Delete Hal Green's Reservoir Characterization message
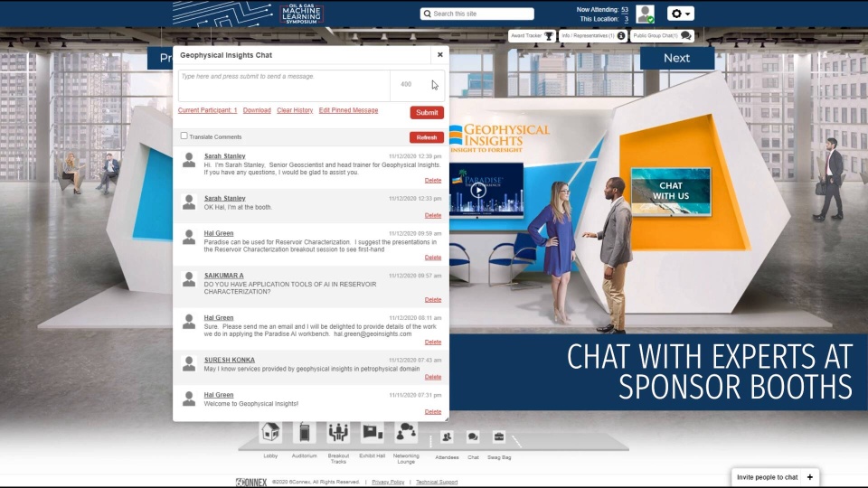868x488 pixels. [433, 258]
